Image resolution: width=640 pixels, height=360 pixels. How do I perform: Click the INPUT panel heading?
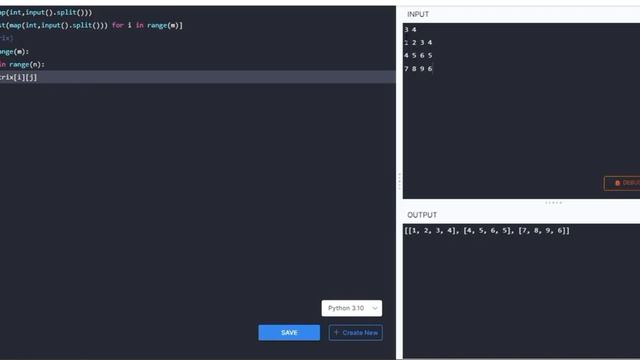tap(418, 14)
